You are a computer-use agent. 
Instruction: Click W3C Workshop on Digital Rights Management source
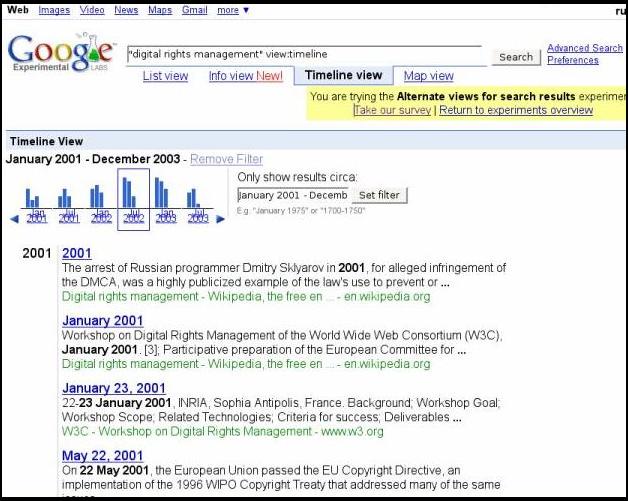point(223,432)
